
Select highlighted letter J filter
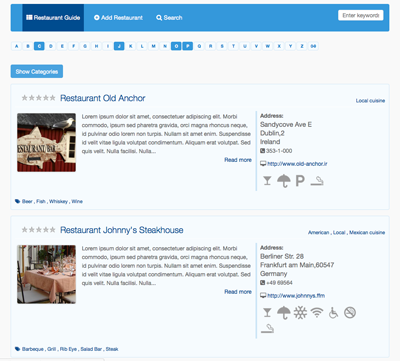[x=119, y=46]
